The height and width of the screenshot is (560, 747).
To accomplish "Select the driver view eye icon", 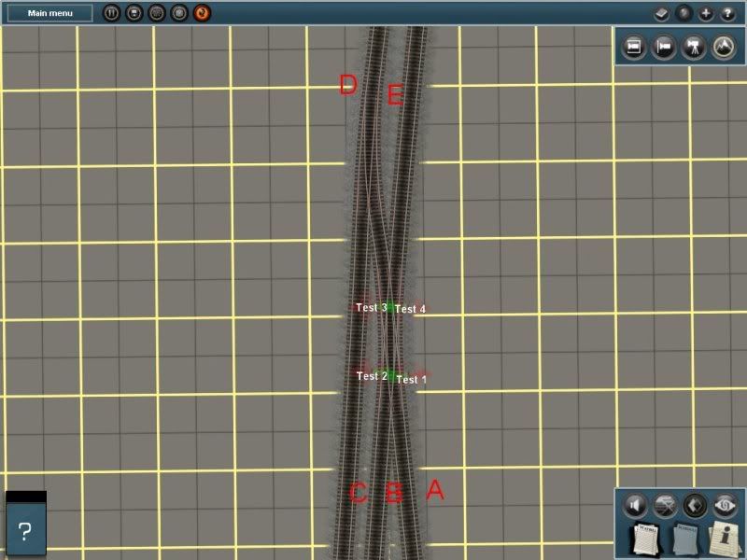I will click(x=724, y=505).
